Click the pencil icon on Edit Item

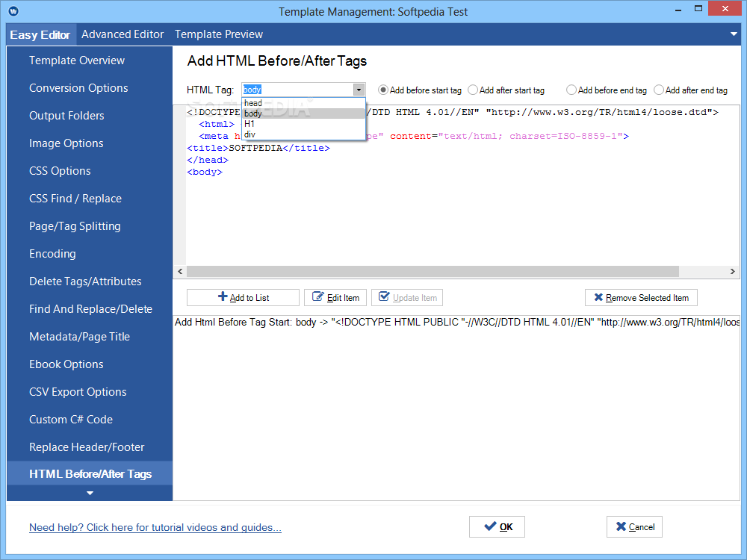(317, 296)
